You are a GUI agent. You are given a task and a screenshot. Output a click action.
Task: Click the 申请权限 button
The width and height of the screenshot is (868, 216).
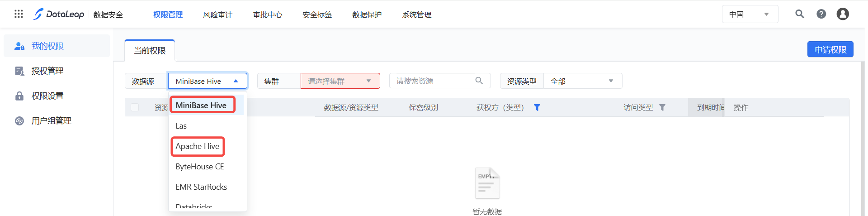coord(830,49)
